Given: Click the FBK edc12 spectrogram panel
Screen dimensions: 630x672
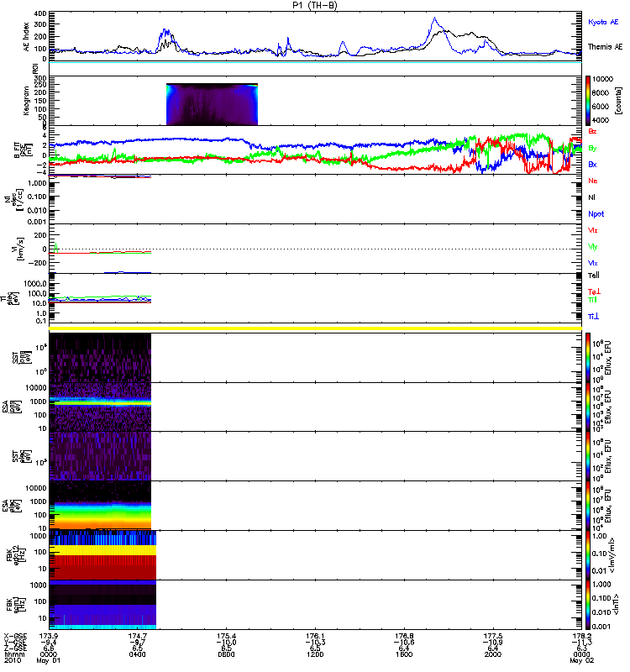Looking at the screenshot, I should (x=102, y=555).
